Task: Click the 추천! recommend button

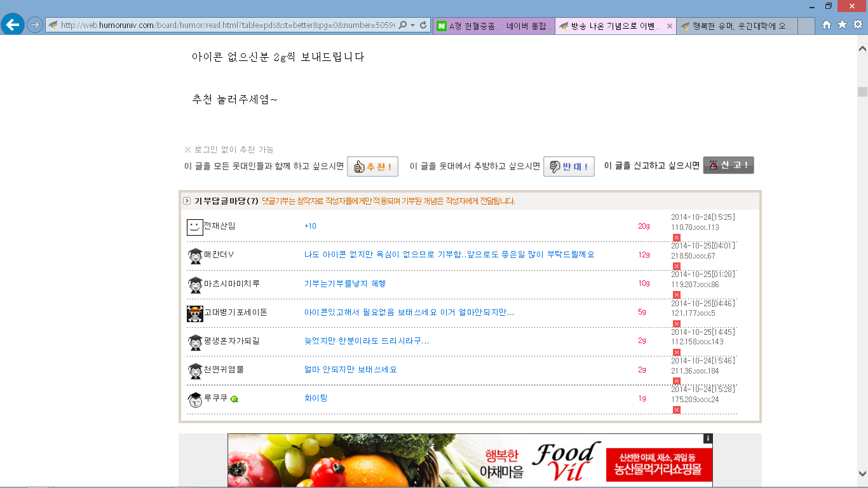Action: [373, 166]
